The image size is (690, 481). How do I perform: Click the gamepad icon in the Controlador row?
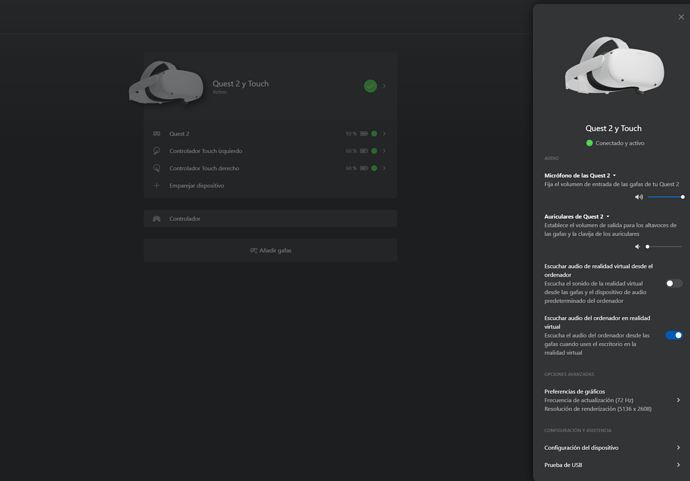pos(157,219)
